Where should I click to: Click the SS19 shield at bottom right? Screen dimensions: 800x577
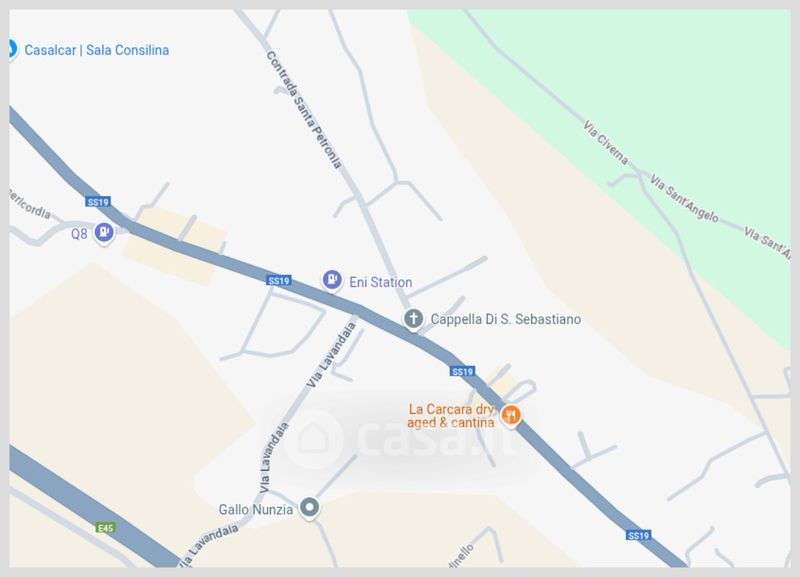[638, 535]
